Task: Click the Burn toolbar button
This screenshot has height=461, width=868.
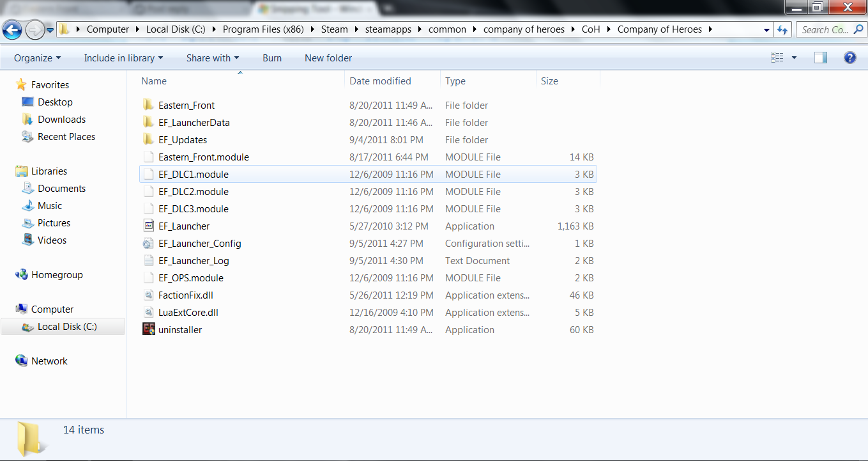Action: tap(272, 58)
